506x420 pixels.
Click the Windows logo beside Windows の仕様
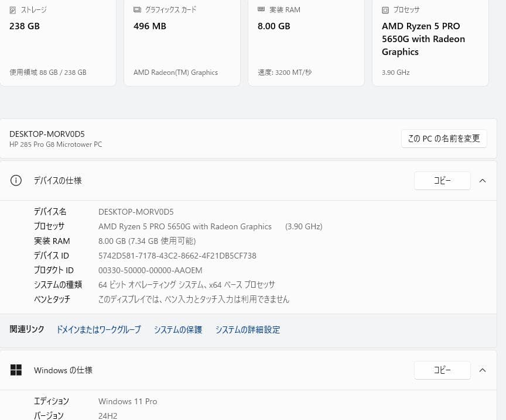point(16,370)
